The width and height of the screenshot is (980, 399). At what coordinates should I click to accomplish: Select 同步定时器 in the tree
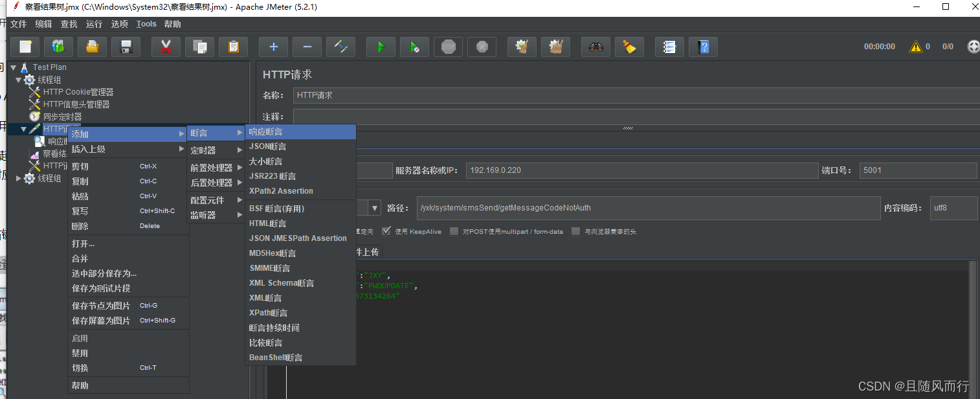63,117
